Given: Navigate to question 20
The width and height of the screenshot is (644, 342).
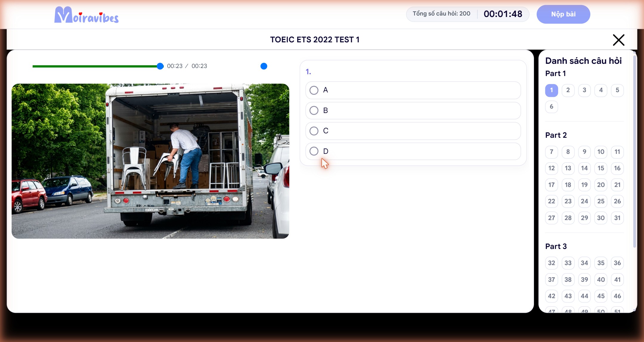Looking at the screenshot, I should [x=601, y=185].
